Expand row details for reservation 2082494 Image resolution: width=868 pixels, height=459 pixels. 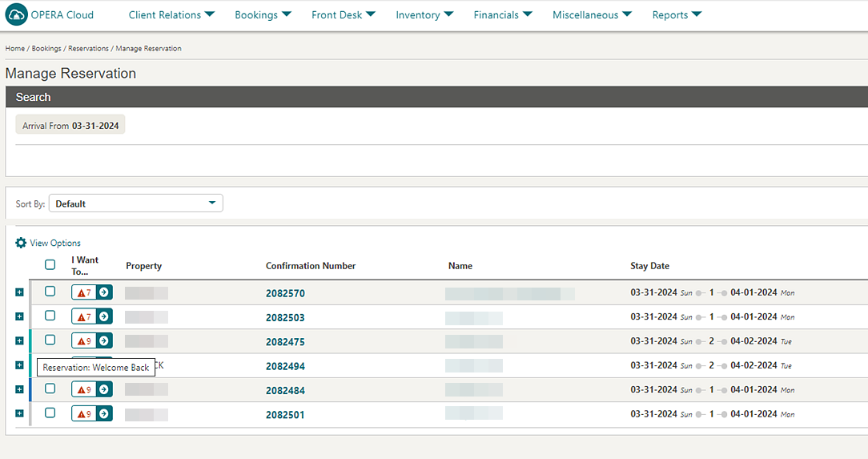[x=19, y=365]
